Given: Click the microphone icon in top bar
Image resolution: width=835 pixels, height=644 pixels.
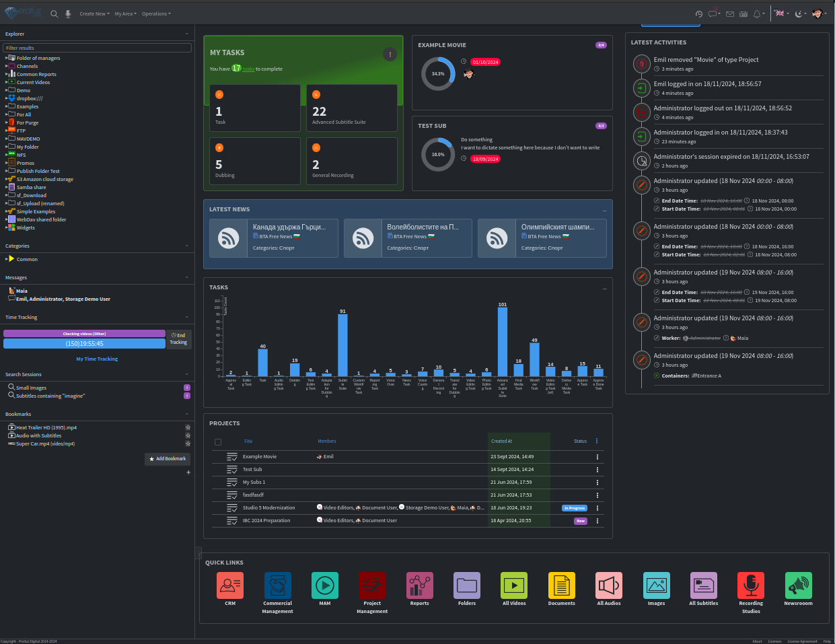Looking at the screenshot, I should pos(68,13).
